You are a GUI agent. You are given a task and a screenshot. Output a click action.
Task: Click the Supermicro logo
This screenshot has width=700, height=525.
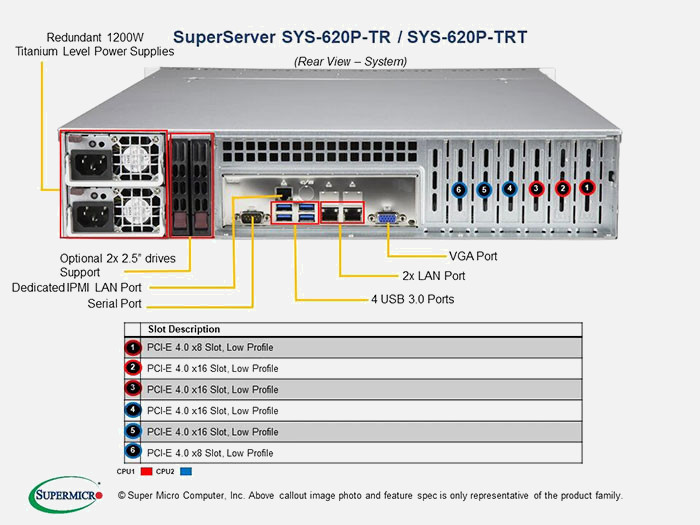66,495
